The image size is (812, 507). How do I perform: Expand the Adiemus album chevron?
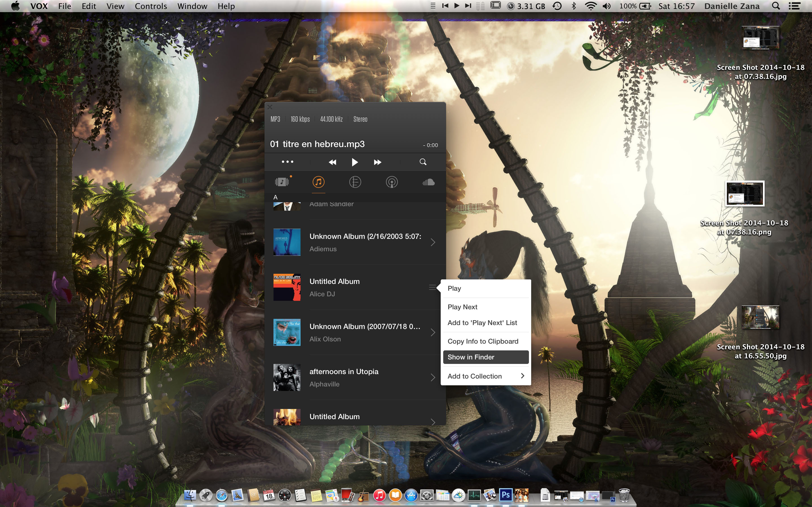click(x=433, y=243)
